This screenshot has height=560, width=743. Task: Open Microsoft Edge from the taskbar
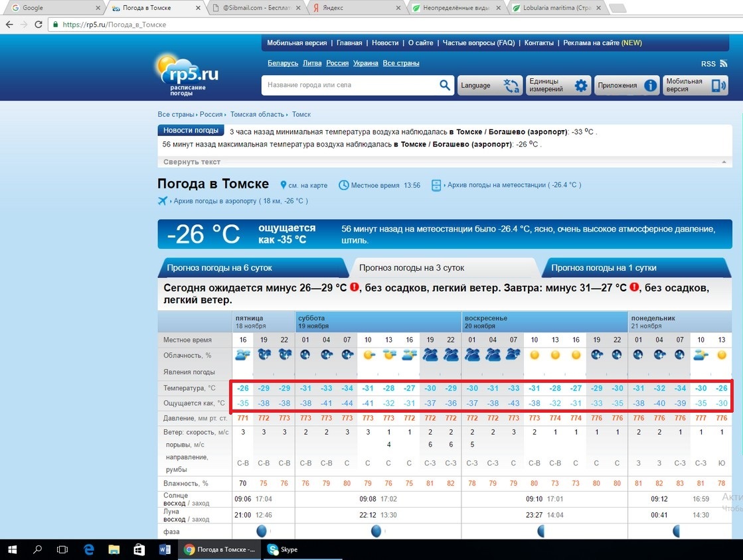[89, 549]
